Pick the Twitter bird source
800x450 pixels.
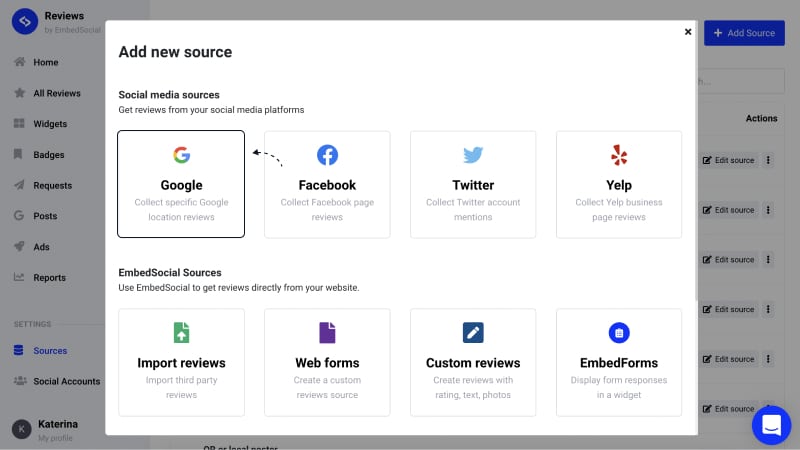point(473,155)
